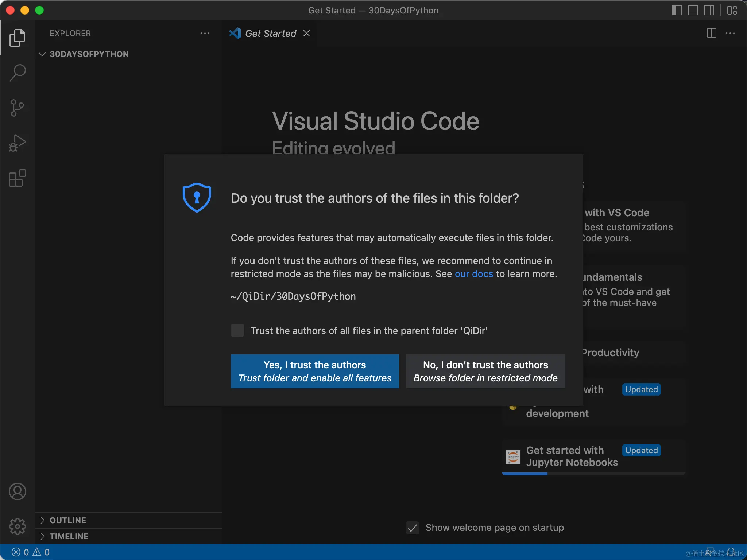Open the Source Control view
This screenshot has width=747, height=560.
(x=17, y=108)
